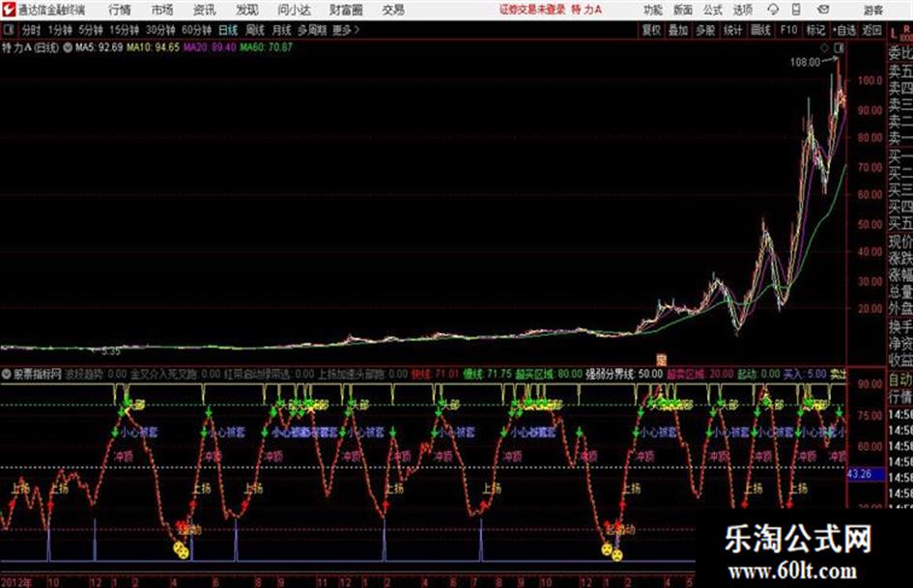The height and width of the screenshot is (588, 913).
Task: Click the 证券交易未登录 login link
Action: click(x=532, y=10)
